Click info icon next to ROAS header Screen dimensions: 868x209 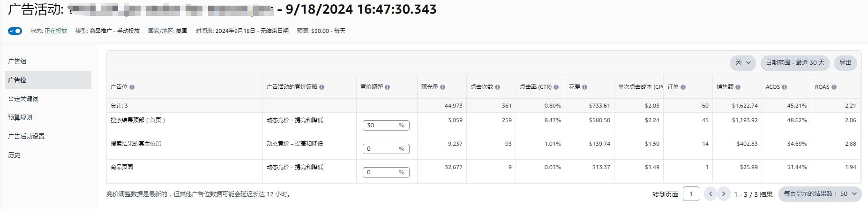click(834, 87)
